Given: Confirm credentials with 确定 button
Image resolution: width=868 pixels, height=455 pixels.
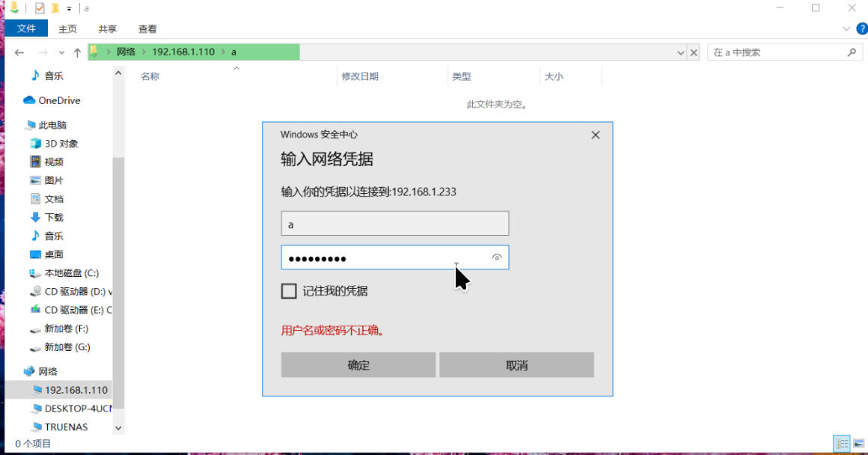Looking at the screenshot, I should (x=358, y=365).
